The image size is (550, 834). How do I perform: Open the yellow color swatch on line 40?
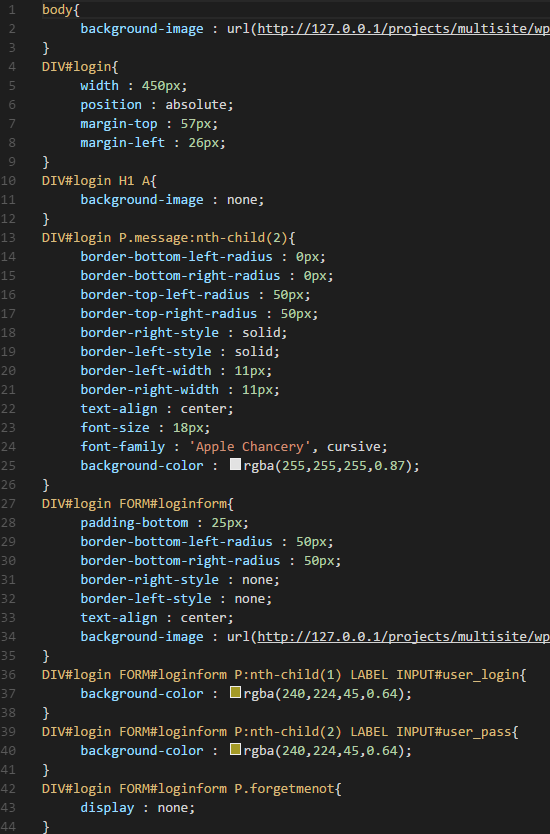[x=235, y=749]
